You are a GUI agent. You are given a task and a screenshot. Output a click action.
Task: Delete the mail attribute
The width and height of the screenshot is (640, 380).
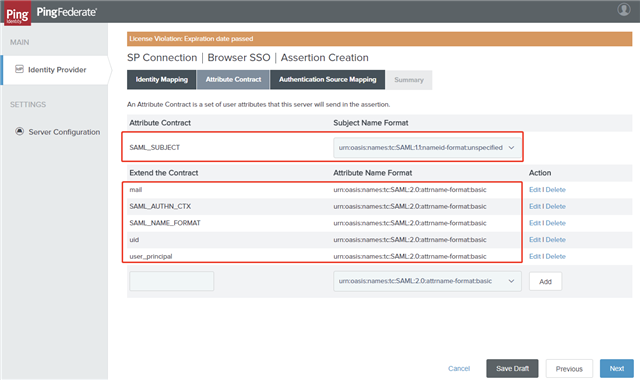556,190
